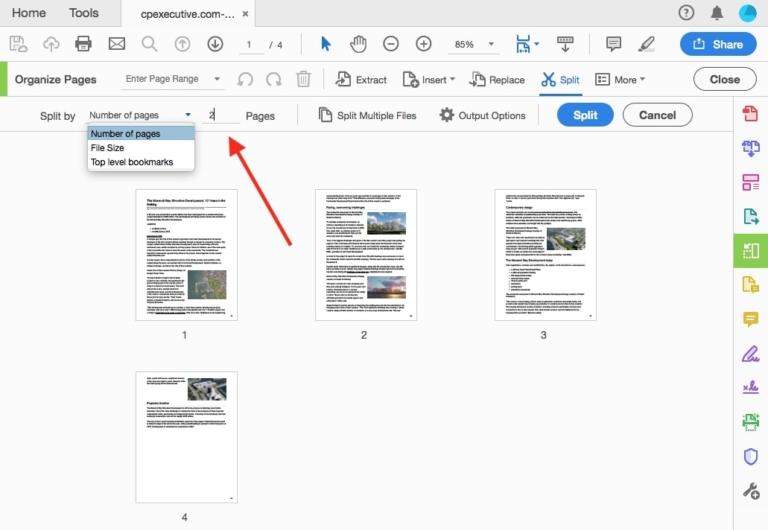Screen dimensions: 768x530
Task: Select the Hand pan tool
Action: point(358,44)
